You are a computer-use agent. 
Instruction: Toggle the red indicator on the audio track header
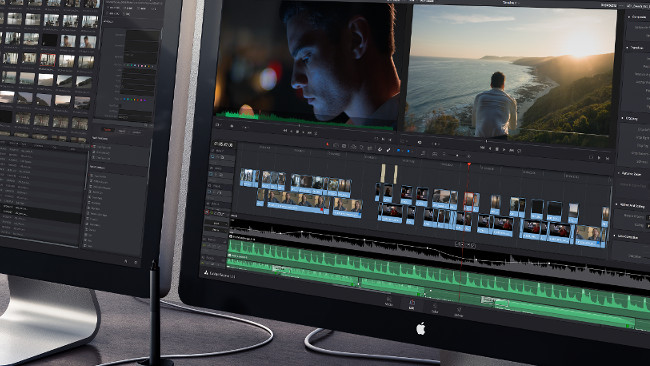coord(206,212)
